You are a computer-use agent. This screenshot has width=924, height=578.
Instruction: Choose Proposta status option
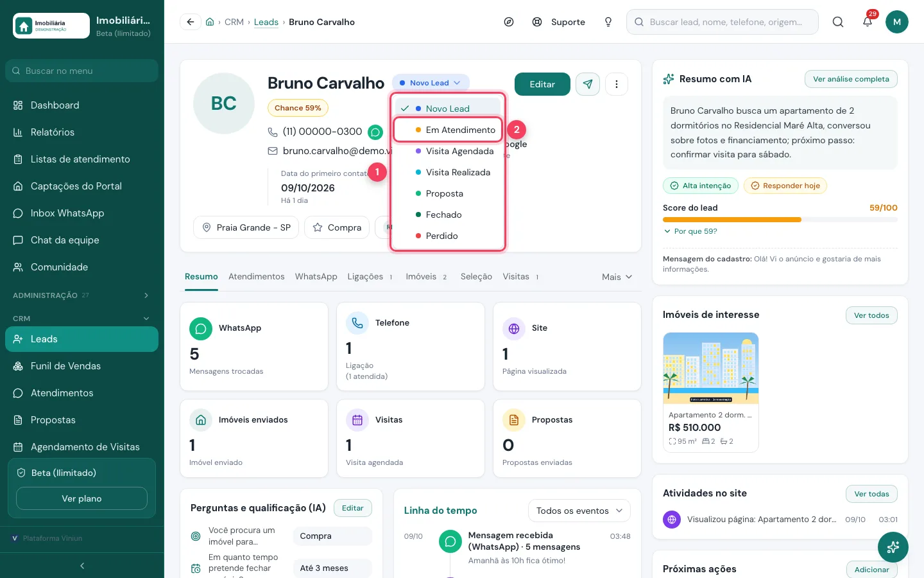click(448, 193)
